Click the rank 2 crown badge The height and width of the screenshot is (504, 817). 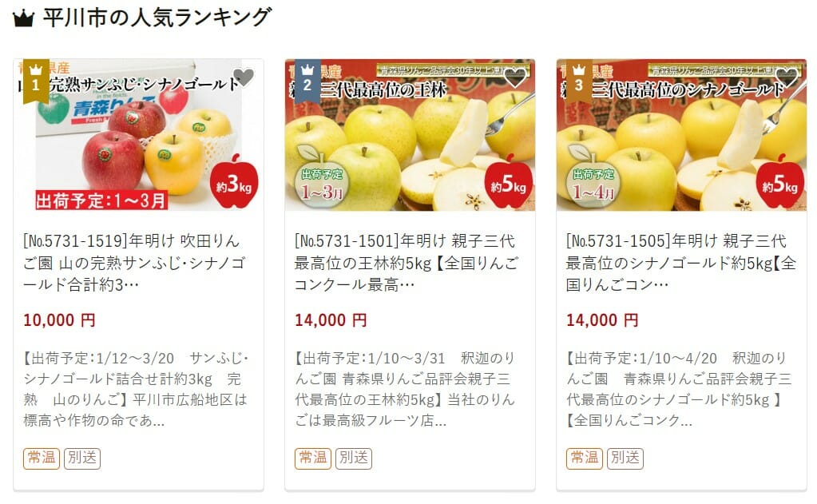pos(307,80)
